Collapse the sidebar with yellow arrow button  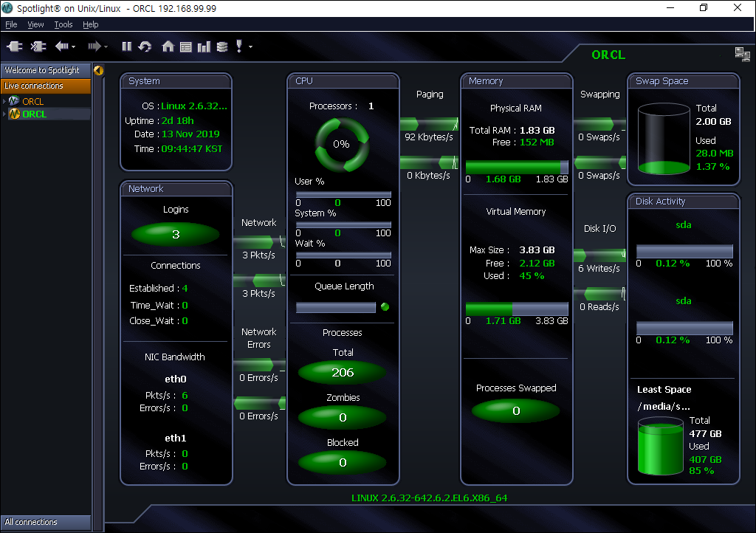(98, 70)
